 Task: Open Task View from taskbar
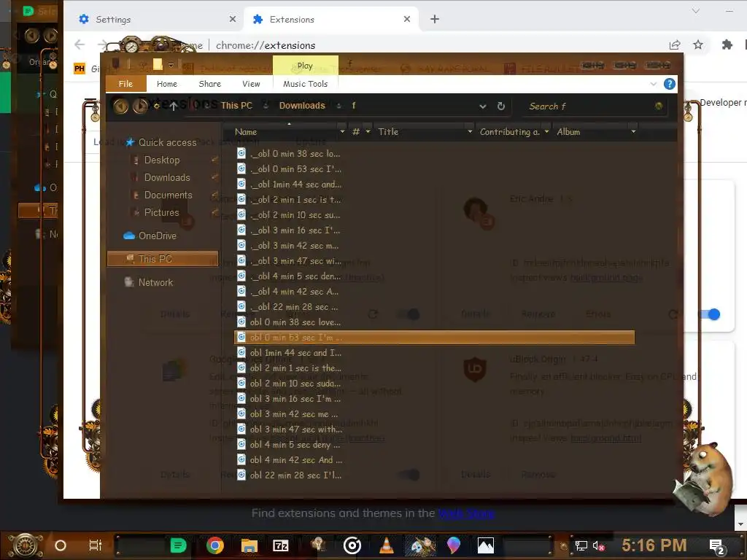96,545
